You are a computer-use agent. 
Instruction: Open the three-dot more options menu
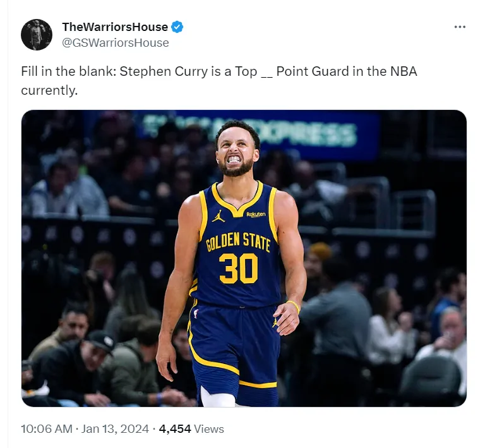460,27
